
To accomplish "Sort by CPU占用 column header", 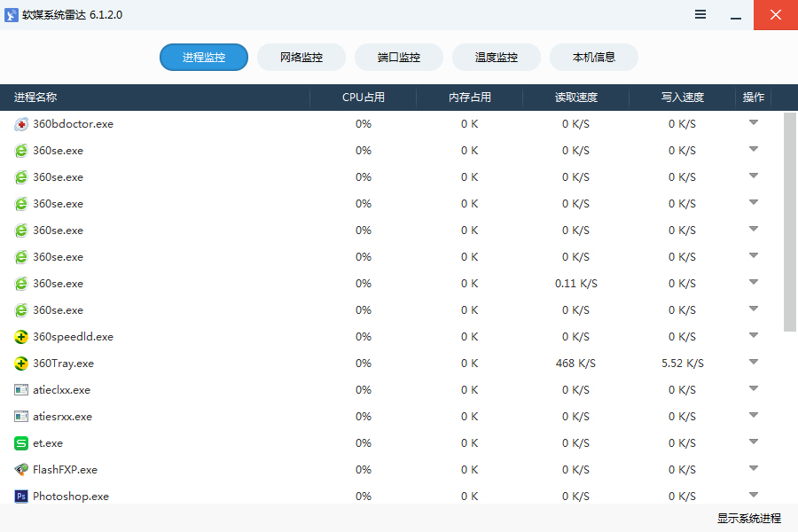I will (x=364, y=98).
